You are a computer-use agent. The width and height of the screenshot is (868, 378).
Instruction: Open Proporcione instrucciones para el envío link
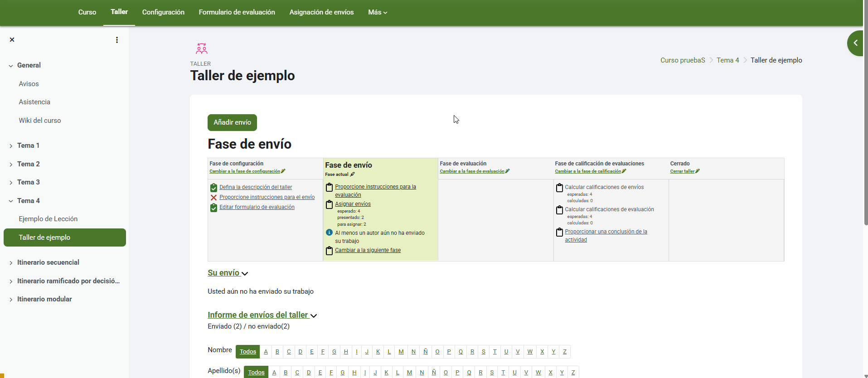267,197
